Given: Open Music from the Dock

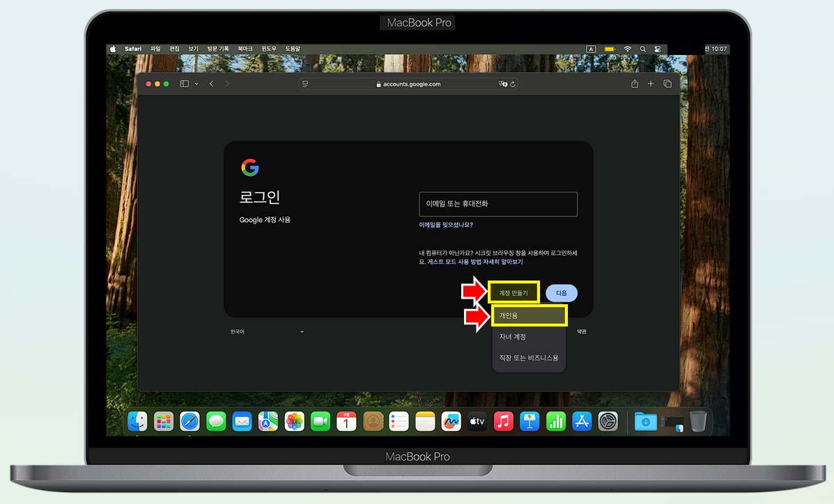Looking at the screenshot, I should 503,422.
